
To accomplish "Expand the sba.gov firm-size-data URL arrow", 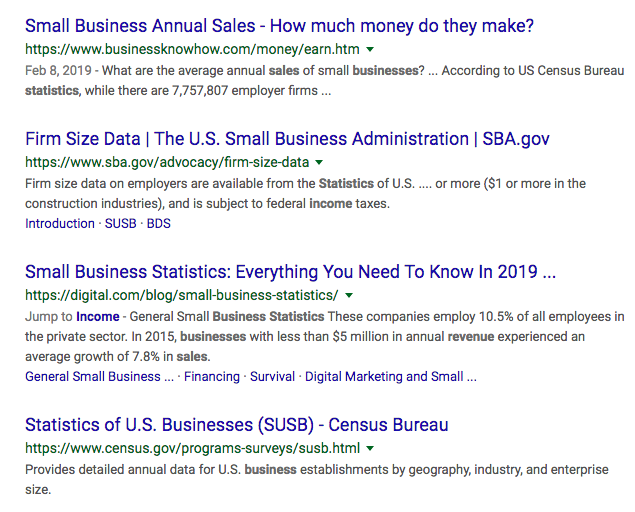I will (x=319, y=163).
